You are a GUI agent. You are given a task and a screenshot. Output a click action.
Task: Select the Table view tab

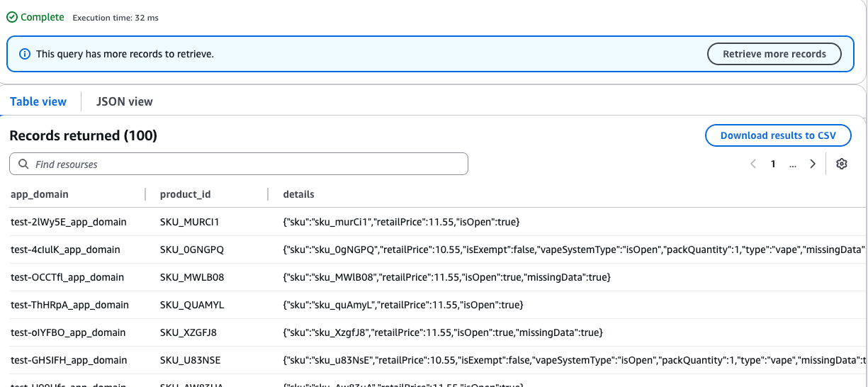point(38,101)
